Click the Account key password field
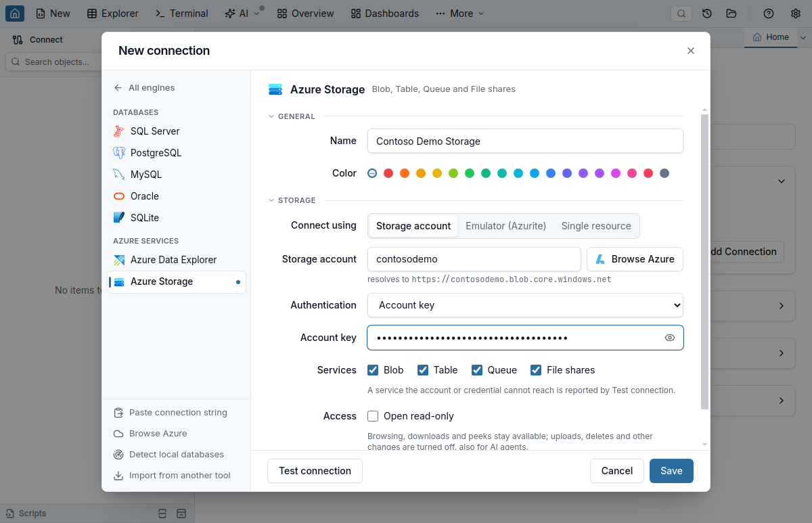Screen dimensions: 812x523 point(525,338)
